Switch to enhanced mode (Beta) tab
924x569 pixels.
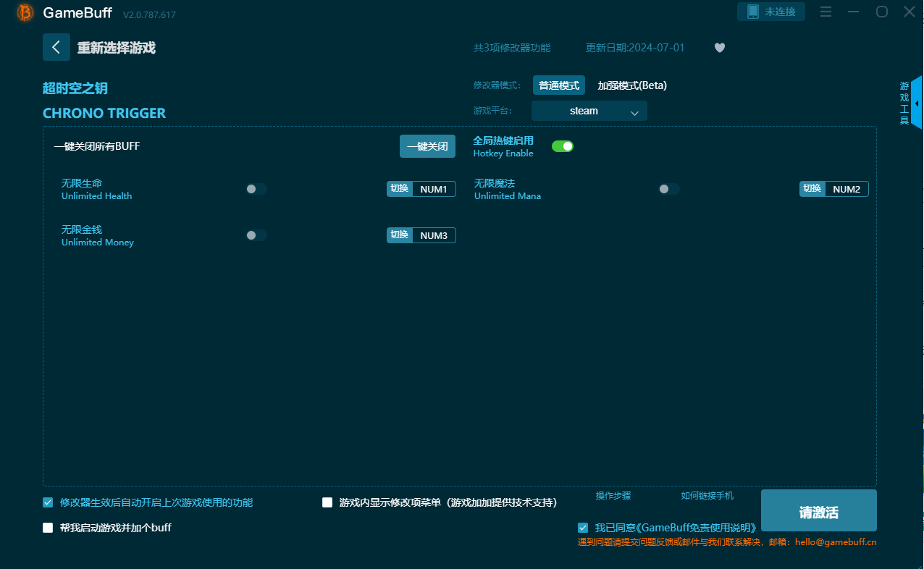tap(631, 85)
